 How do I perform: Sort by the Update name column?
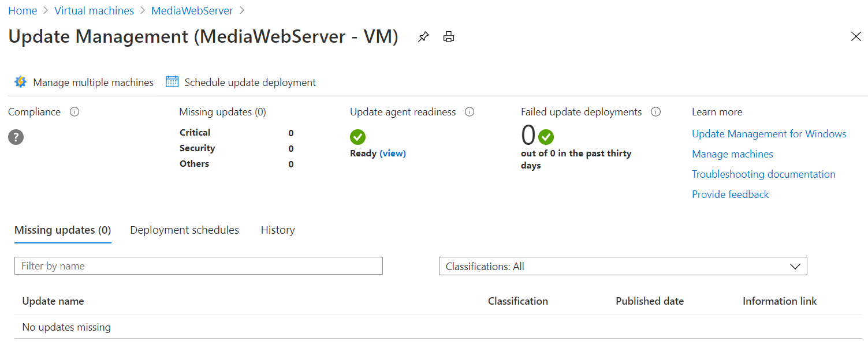tap(53, 301)
